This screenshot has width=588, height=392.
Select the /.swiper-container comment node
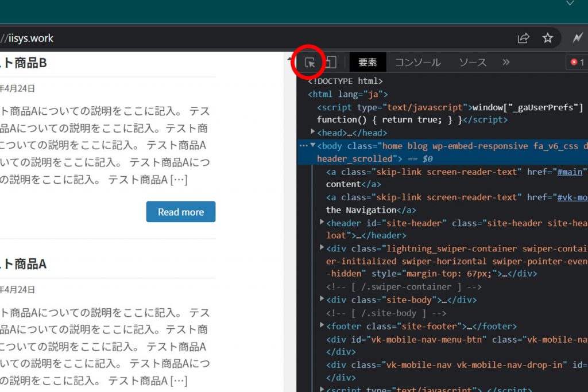tap(404, 287)
